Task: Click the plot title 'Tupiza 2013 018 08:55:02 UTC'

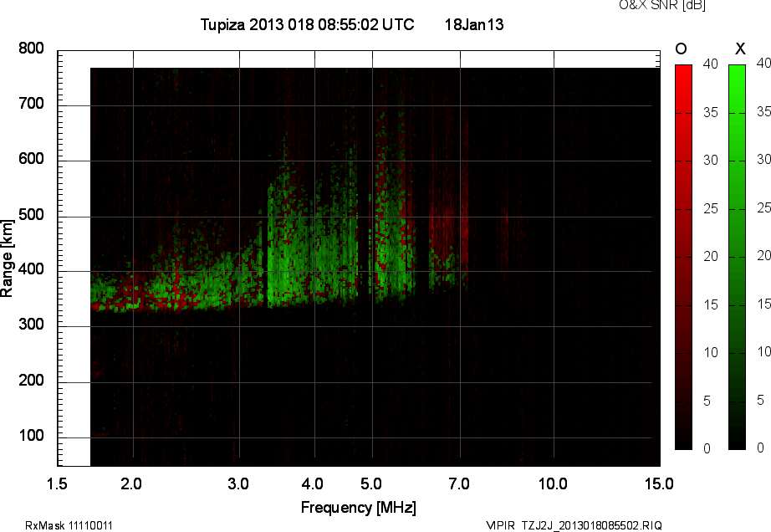Action: 308,24
